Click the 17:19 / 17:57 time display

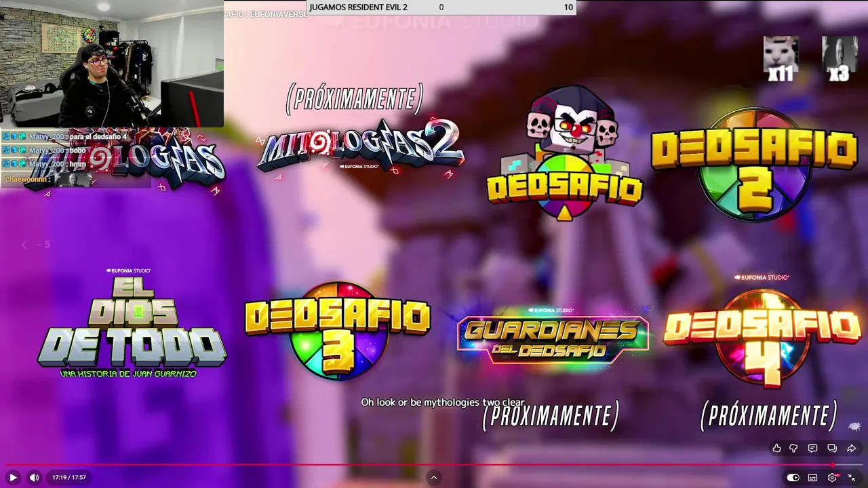[69, 477]
